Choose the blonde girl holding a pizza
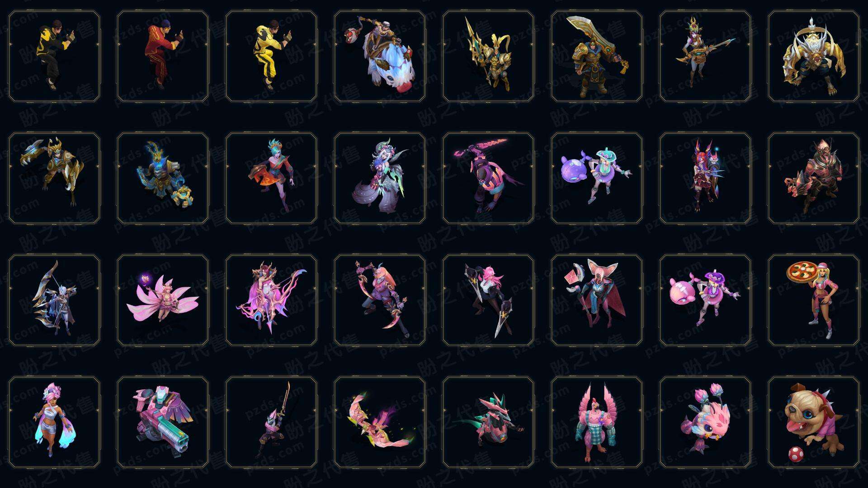868x488 pixels. pos(814,300)
